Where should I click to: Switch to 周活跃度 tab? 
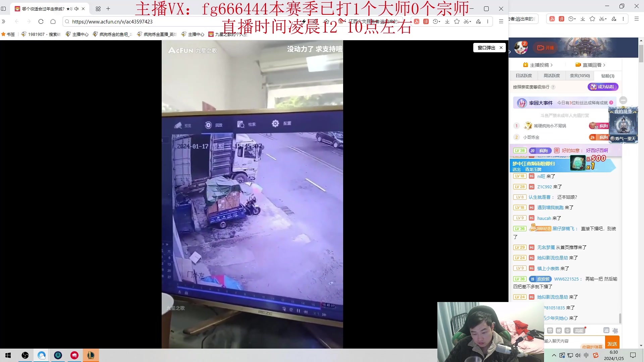point(552,76)
